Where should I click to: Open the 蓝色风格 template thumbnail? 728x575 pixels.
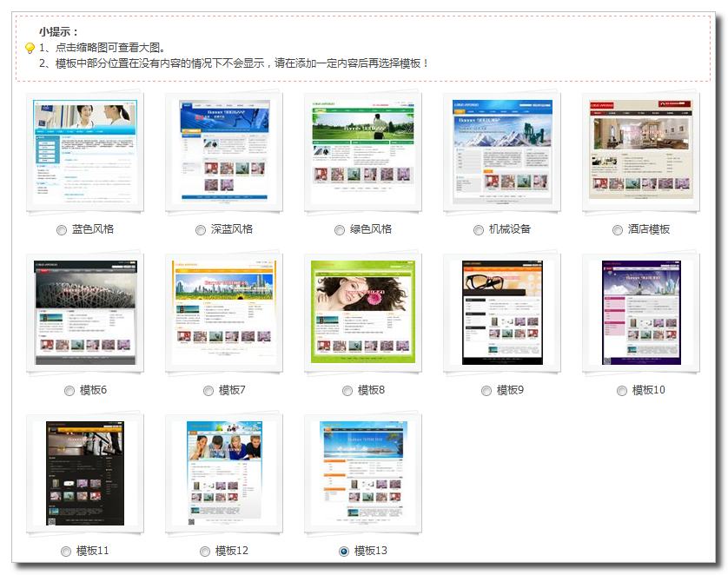[x=85, y=152]
